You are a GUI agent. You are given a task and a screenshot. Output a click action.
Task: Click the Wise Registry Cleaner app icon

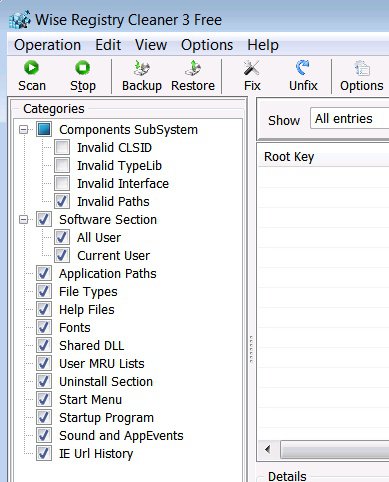click(20, 20)
